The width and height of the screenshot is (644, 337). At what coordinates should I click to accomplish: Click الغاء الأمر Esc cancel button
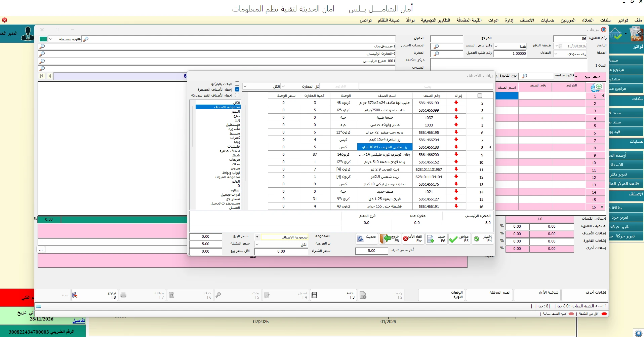click(x=413, y=239)
